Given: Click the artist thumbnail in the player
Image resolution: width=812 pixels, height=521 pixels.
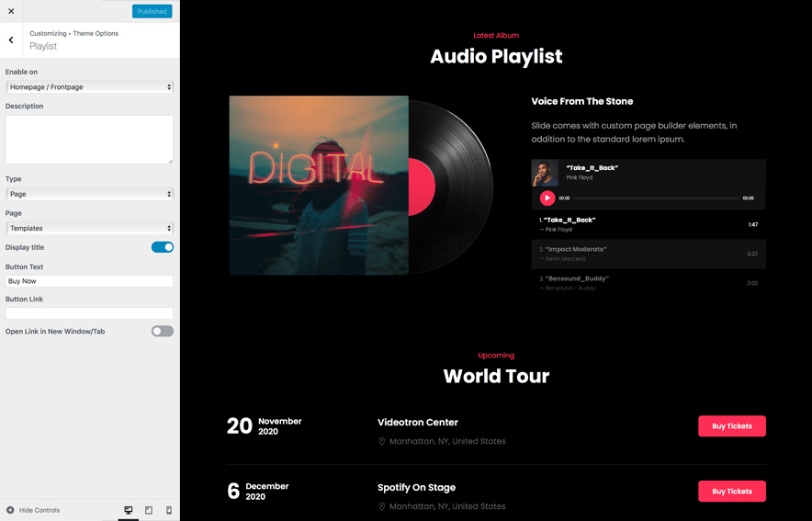Looking at the screenshot, I should [545, 173].
